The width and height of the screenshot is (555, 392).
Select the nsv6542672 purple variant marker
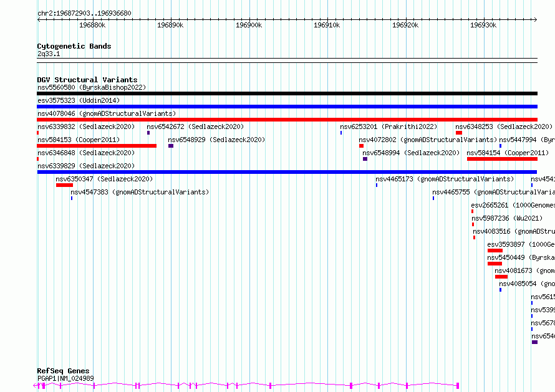(x=148, y=133)
